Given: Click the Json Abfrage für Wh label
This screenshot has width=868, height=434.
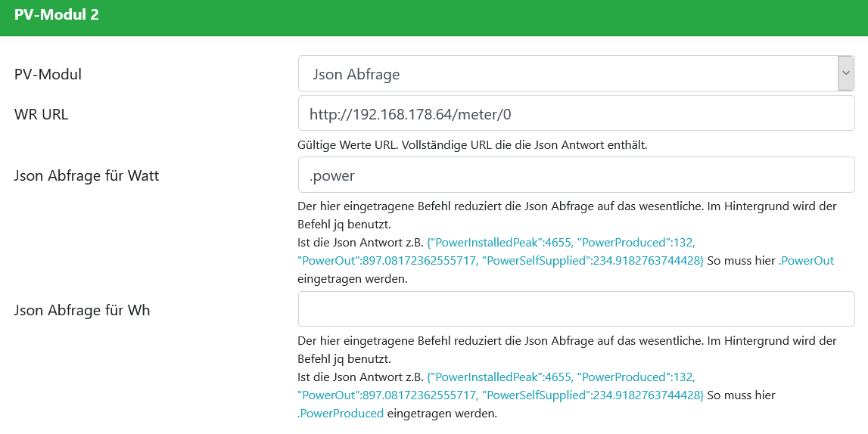Looking at the screenshot, I should [x=82, y=310].
